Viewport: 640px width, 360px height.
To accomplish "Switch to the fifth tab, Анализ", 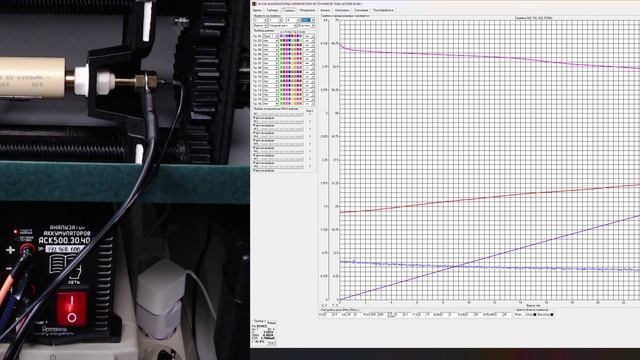I will pos(325,10).
